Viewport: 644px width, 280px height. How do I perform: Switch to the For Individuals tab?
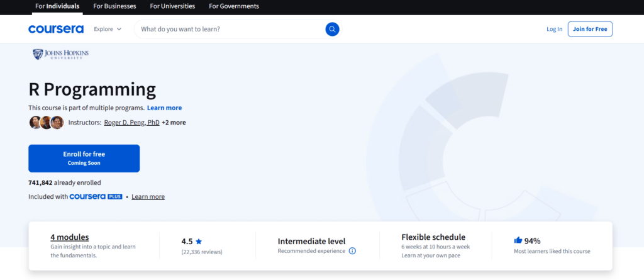pyautogui.click(x=57, y=6)
